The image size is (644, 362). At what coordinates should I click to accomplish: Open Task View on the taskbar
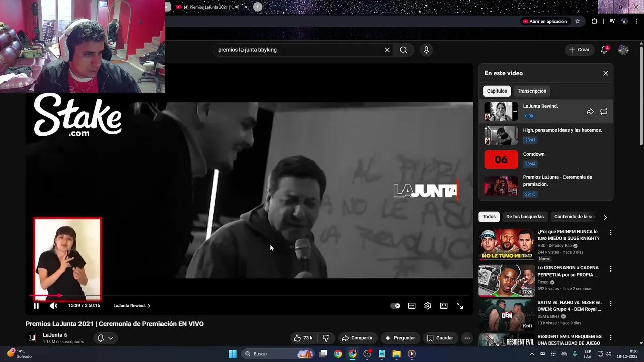pyautogui.click(x=324, y=354)
